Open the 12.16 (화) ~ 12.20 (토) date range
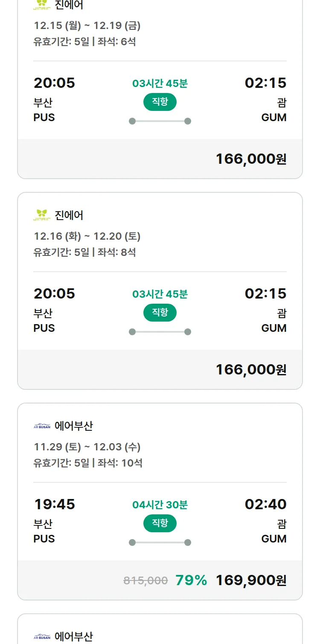The image size is (320, 644). (x=87, y=236)
